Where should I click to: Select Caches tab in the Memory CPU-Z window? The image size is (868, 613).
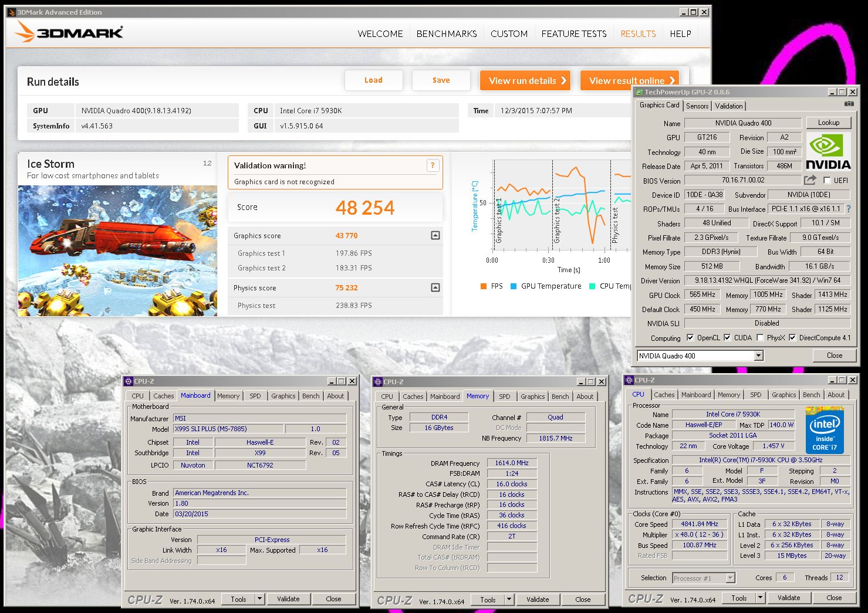[413, 397]
